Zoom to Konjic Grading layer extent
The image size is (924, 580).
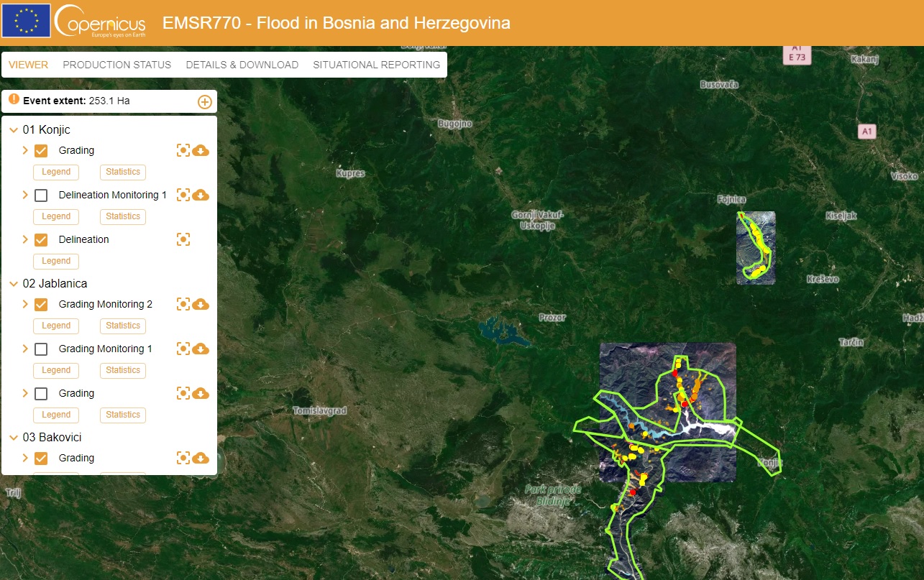click(183, 150)
